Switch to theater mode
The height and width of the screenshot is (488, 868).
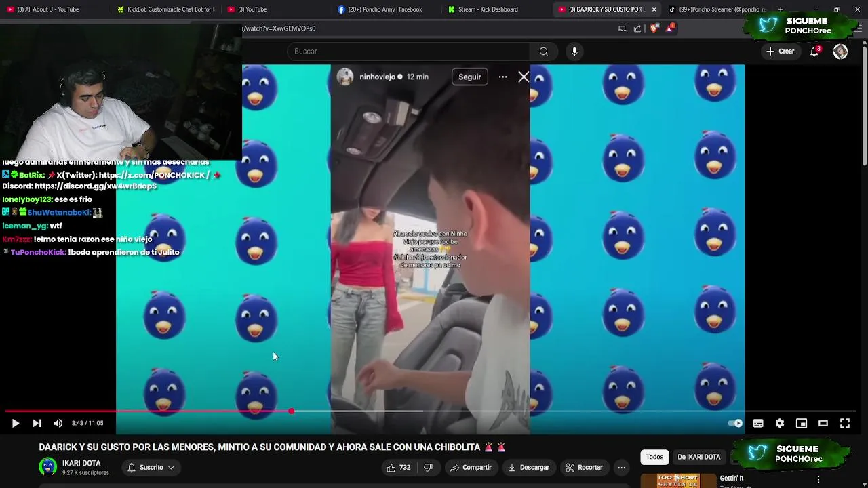click(x=823, y=423)
